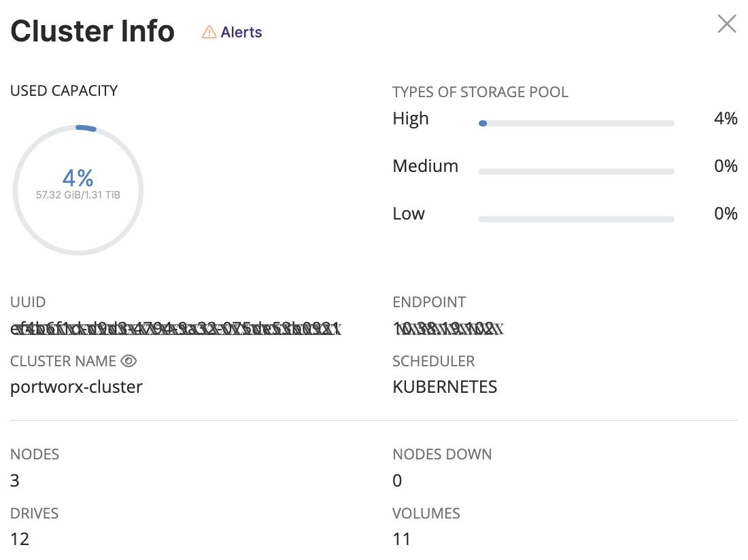Toggle the cluster name visibility eye icon

pos(129,361)
